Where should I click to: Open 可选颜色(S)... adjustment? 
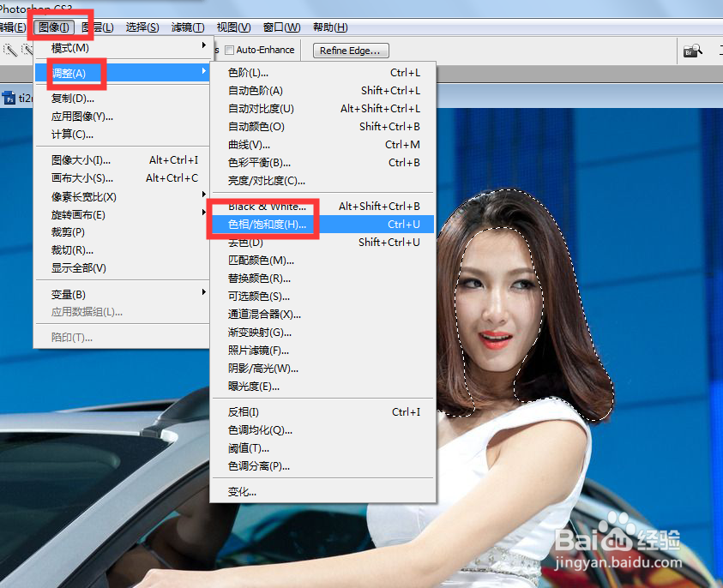tap(322, 296)
